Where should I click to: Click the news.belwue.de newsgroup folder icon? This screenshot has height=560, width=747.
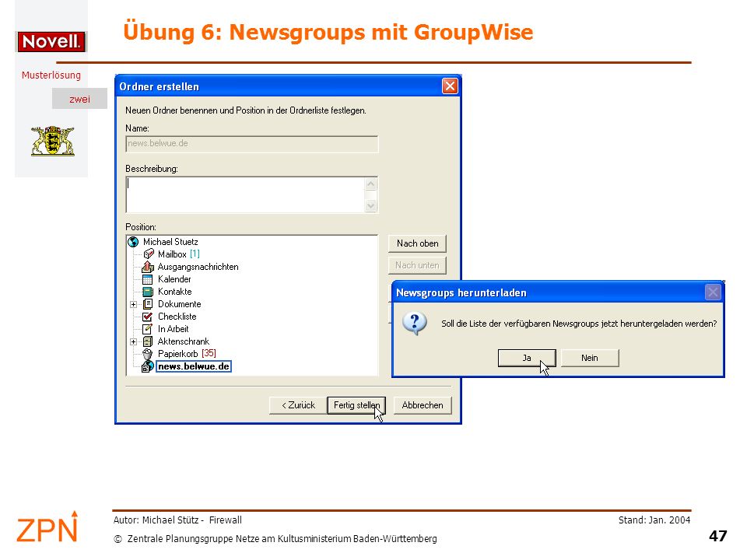[x=148, y=366]
